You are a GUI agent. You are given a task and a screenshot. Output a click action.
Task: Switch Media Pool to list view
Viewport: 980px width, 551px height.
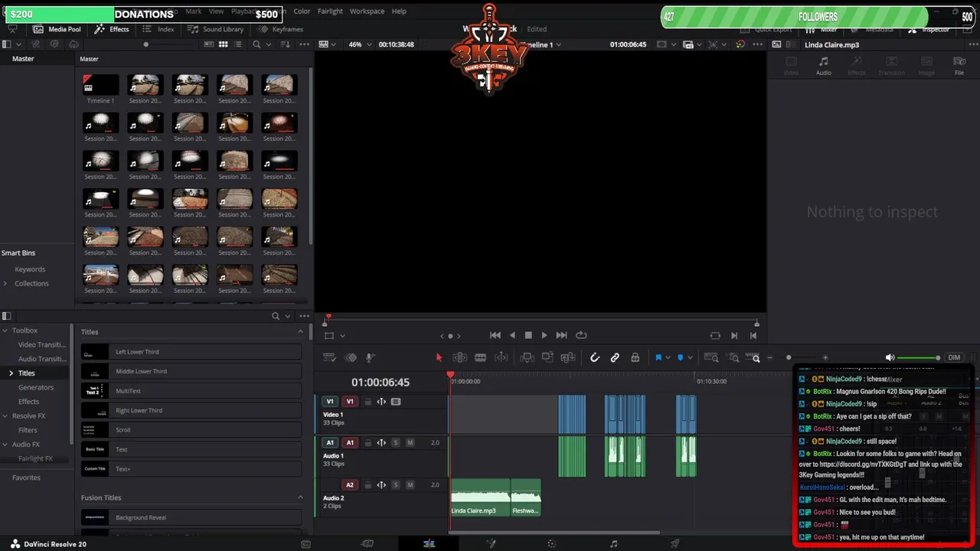click(238, 44)
